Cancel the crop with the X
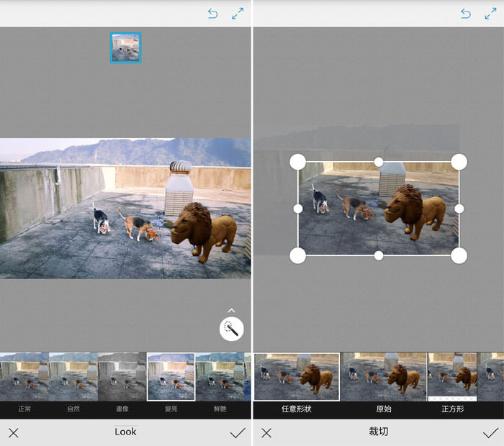This screenshot has width=504, height=446. coord(266,433)
